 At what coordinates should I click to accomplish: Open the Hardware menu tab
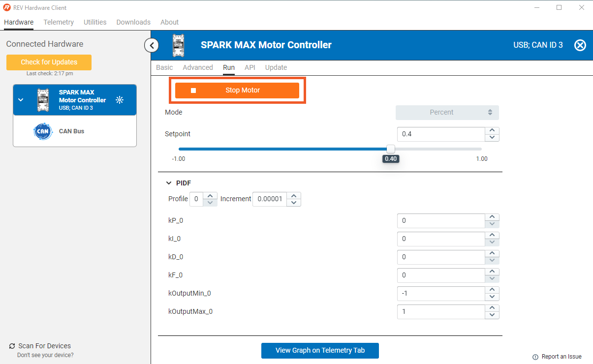pyautogui.click(x=19, y=22)
